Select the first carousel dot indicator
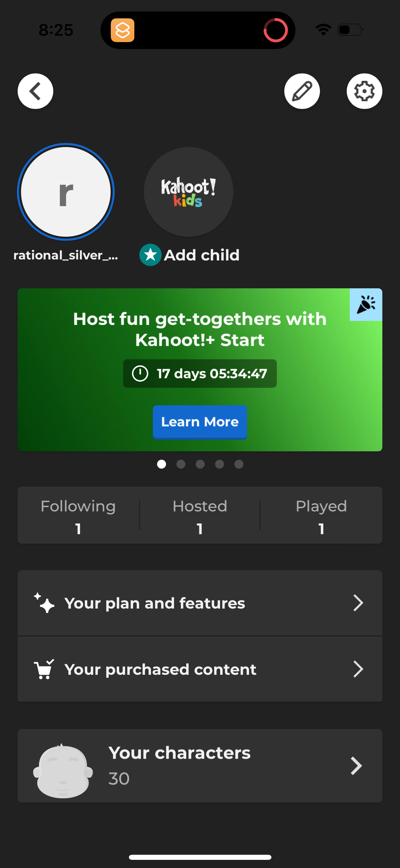400x868 pixels. tap(161, 464)
